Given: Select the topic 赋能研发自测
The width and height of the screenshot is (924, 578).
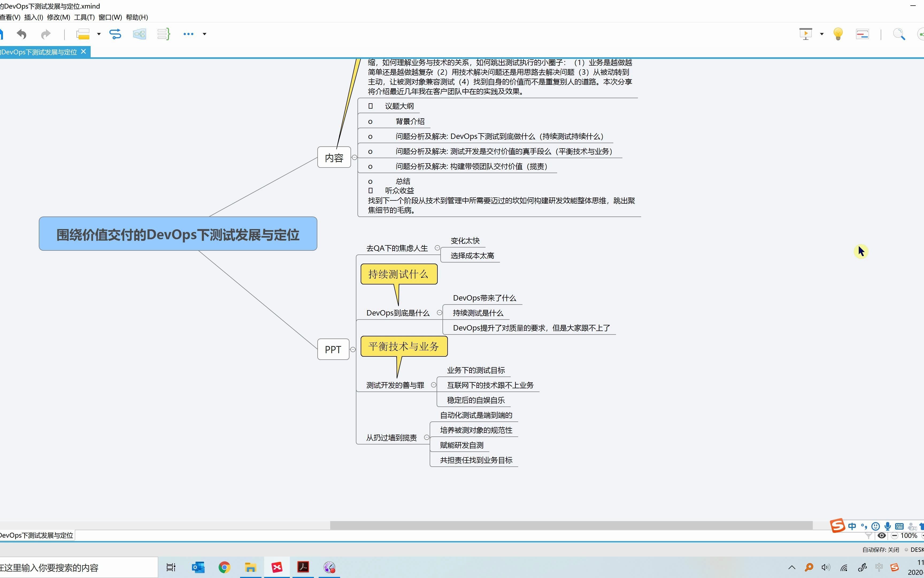Looking at the screenshot, I should tap(462, 445).
